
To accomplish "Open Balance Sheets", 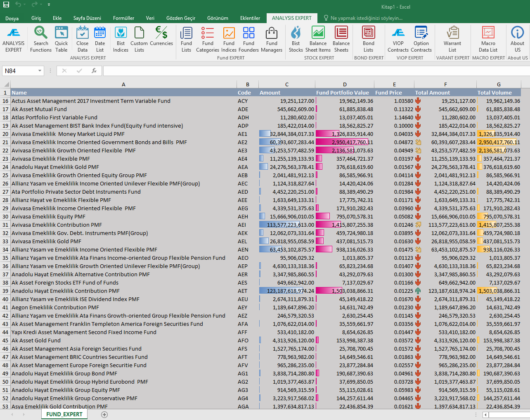I will point(341,39).
